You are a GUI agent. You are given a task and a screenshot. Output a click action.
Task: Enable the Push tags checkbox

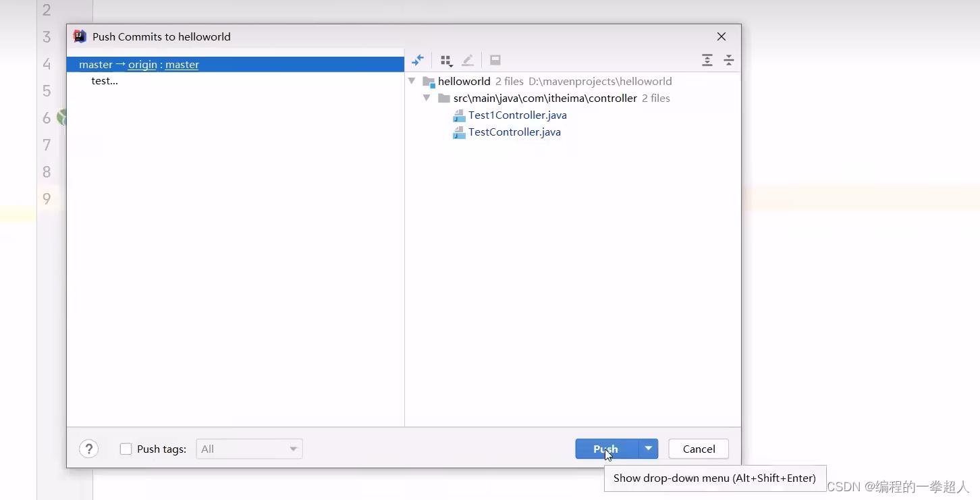(126, 449)
